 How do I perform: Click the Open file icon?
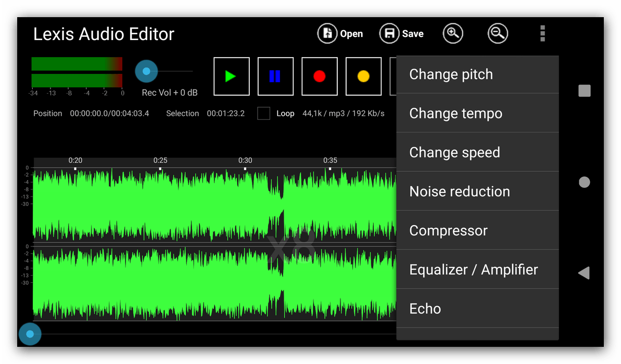(327, 34)
